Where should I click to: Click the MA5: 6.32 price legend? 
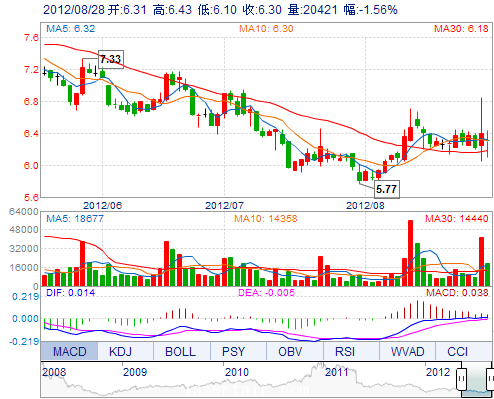pos(71,29)
